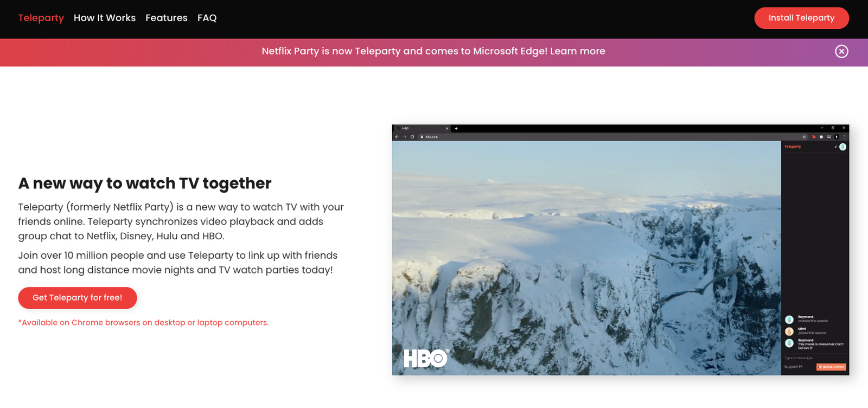Screen dimensions: 868x408
Task: Click the Chrome browsers availability note
Action: [x=143, y=322]
